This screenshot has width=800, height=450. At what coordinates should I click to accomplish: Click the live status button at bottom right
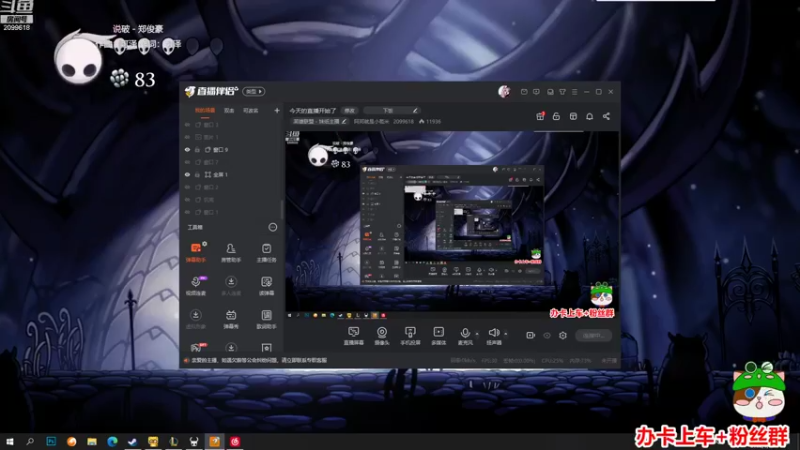point(593,335)
